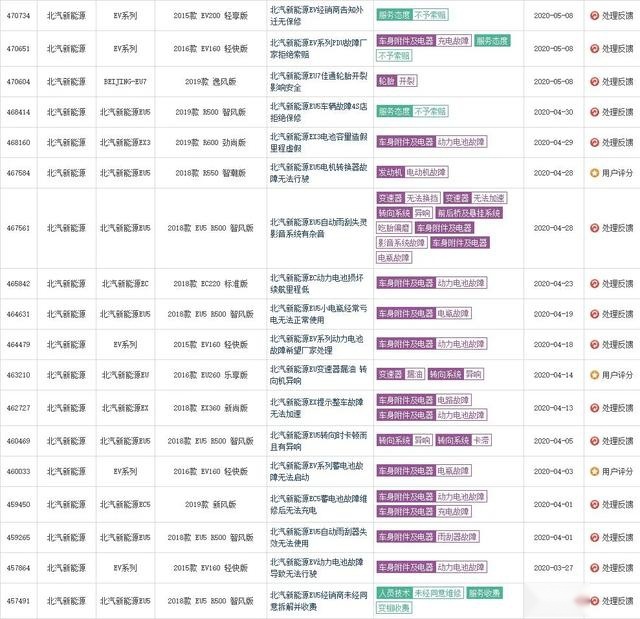Click the yellow rating icon in row 460033
Viewport: 640px width, 619px height.
(x=594, y=471)
